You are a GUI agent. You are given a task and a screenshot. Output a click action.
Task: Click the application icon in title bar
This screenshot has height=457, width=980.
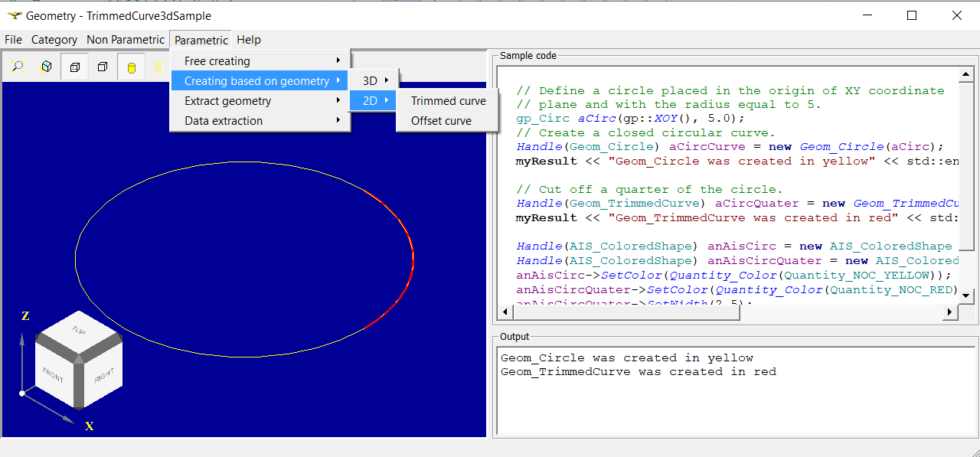(14, 15)
